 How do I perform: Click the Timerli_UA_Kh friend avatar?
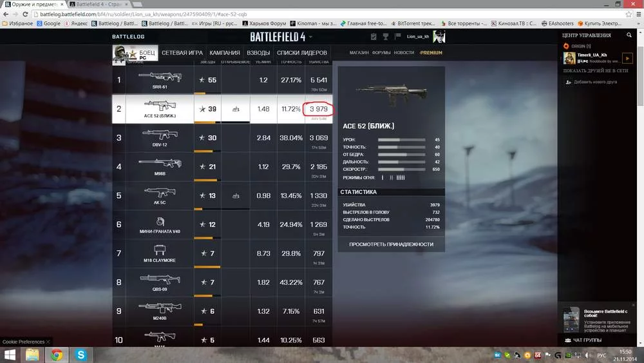(569, 59)
